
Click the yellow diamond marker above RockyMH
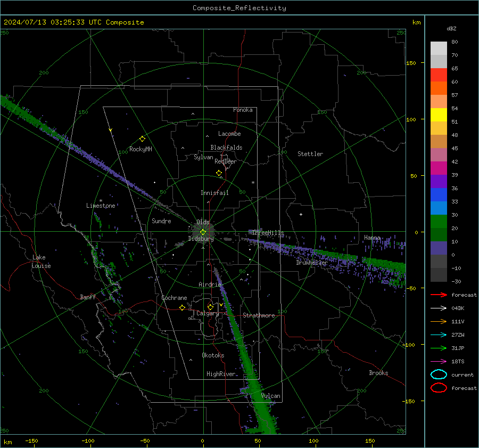click(x=142, y=139)
